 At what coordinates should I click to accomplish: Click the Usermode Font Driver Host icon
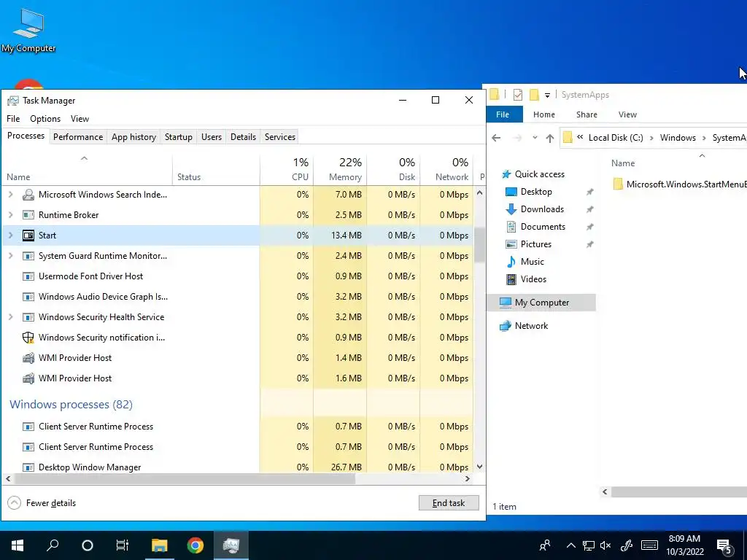28,276
